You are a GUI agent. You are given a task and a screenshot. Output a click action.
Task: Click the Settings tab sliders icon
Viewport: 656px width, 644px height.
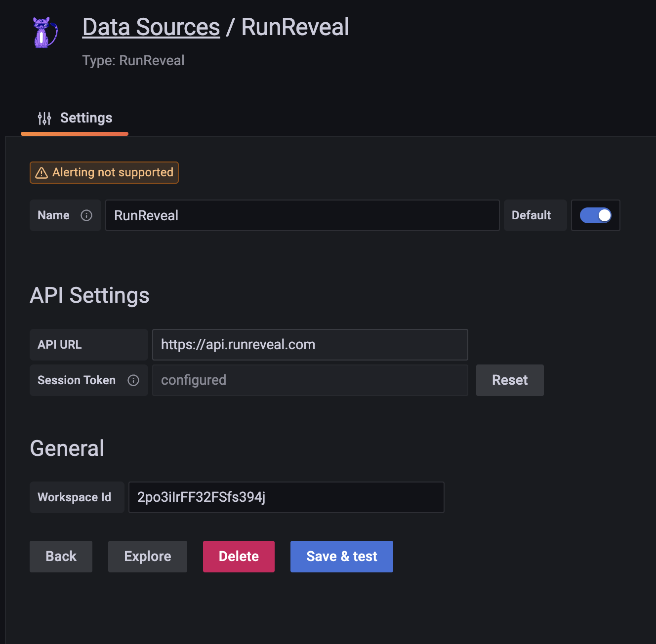point(44,118)
